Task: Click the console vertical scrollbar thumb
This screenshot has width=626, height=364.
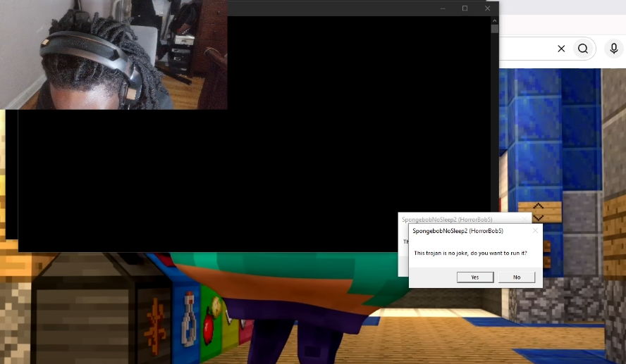Action: click(495, 29)
